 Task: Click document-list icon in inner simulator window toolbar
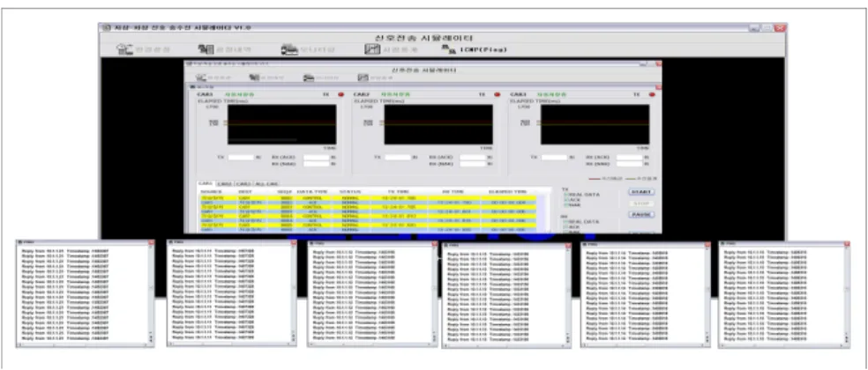pyautogui.click(x=254, y=78)
